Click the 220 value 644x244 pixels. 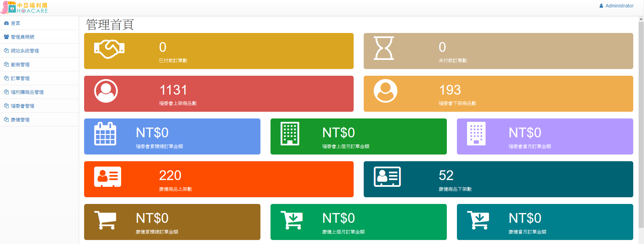click(170, 175)
